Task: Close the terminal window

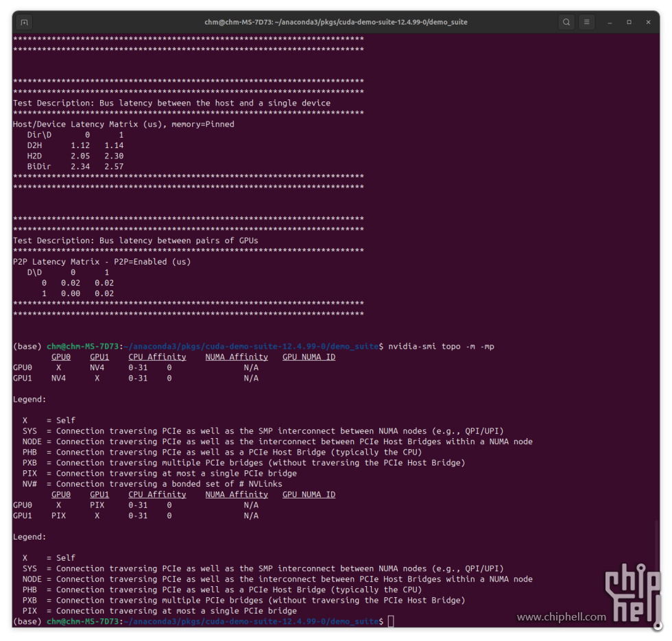Action: pos(648,22)
